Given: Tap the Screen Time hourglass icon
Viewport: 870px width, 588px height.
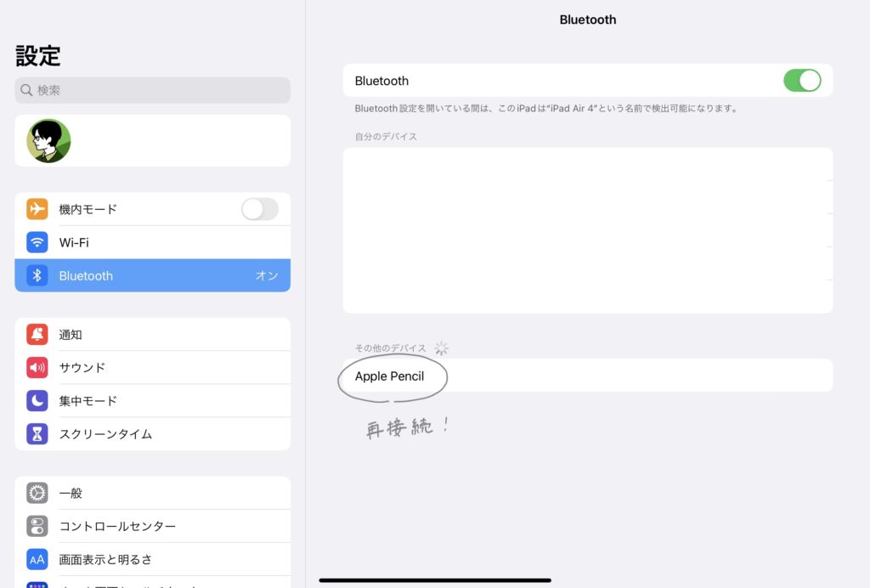Looking at the screenshot, I should click(37, 434).
